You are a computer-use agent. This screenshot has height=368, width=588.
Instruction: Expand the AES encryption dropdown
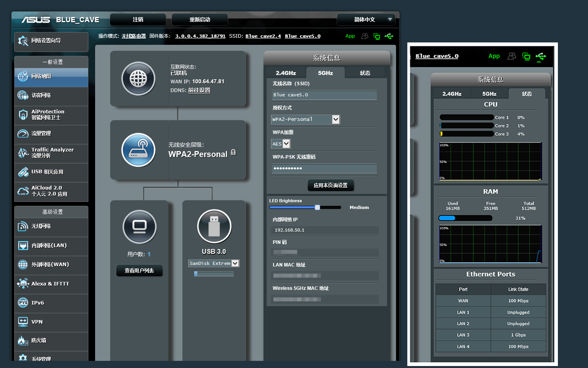pyautogui.click(x=281, y=144)
